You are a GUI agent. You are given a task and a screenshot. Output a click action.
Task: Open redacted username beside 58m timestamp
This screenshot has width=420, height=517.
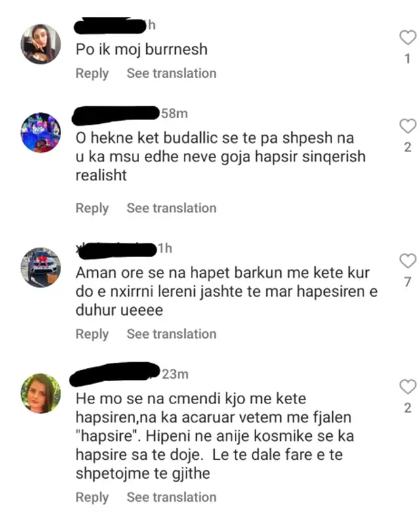[x=115, y=115]
